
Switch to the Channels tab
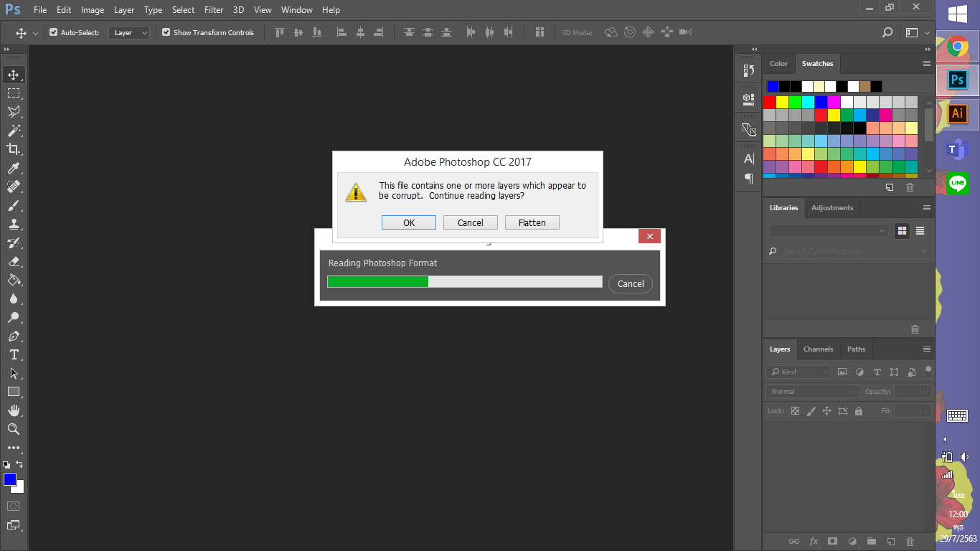(x=818, y=349)
